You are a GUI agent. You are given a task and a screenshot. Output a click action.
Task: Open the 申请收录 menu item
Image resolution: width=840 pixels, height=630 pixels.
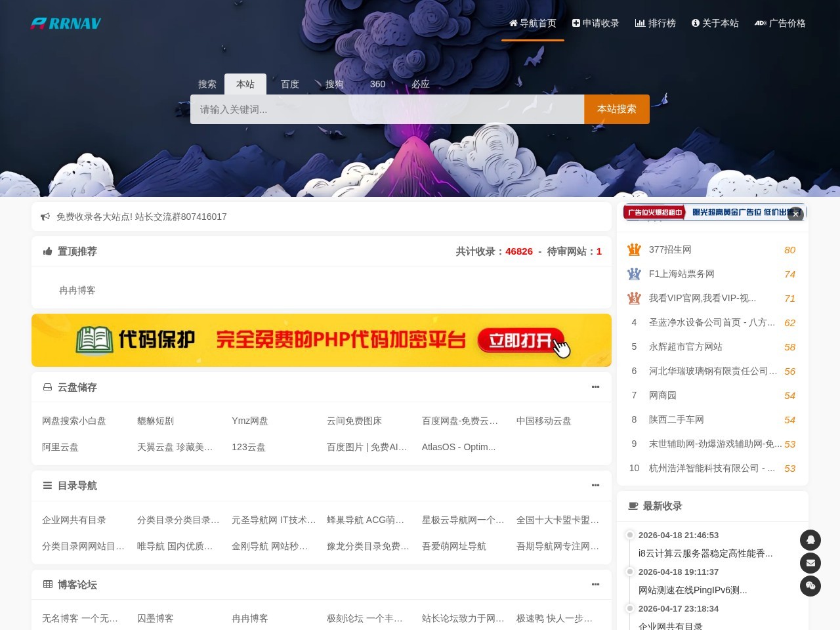[x=596, y=23]
